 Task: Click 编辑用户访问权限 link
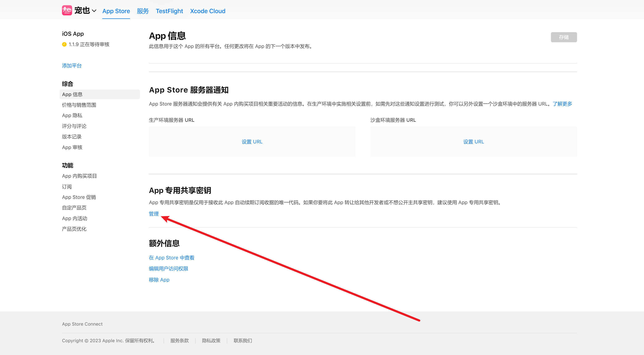click(x=168, y=269)
